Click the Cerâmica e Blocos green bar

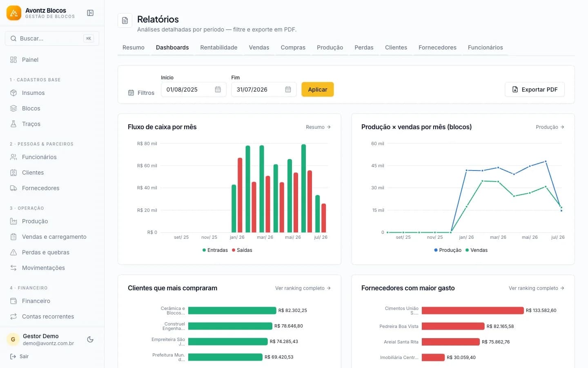(x=232, y=310)
